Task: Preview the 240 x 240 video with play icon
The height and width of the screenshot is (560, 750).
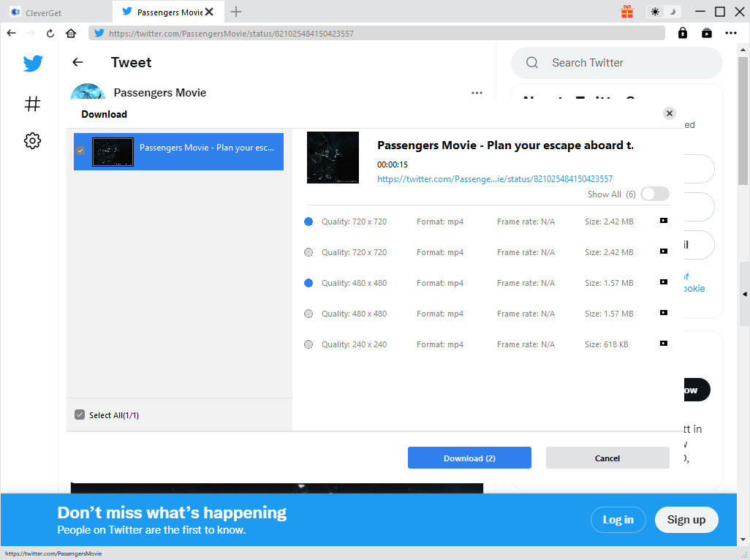Action: pyautogui.click(x=663, y=344)
